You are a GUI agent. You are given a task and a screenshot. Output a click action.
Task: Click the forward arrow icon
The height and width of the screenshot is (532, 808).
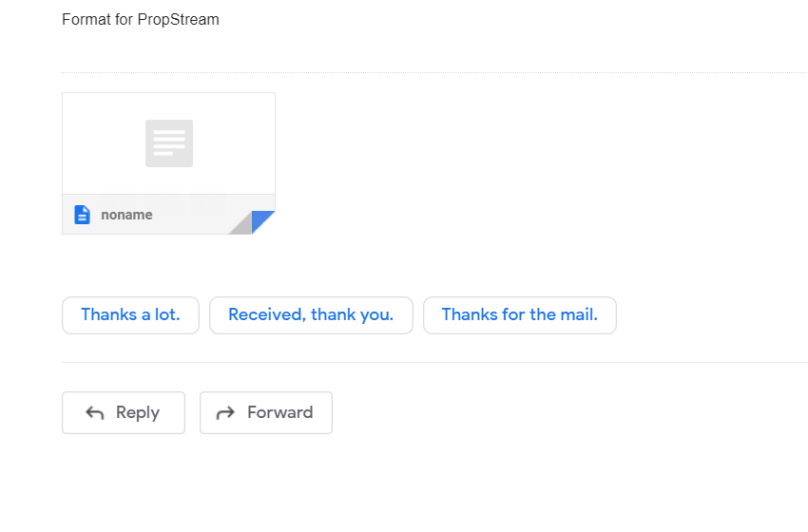pos(225,412)
